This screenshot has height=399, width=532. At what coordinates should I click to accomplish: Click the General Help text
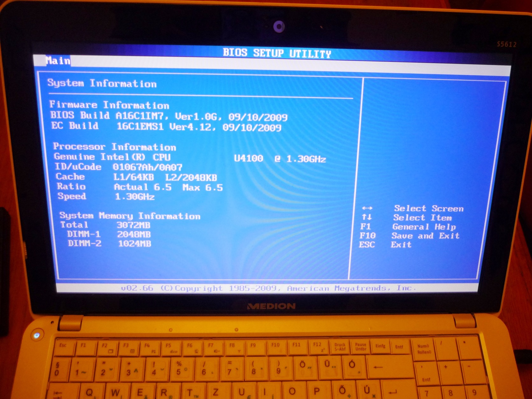pyautogui.click(x=424, y=227)
